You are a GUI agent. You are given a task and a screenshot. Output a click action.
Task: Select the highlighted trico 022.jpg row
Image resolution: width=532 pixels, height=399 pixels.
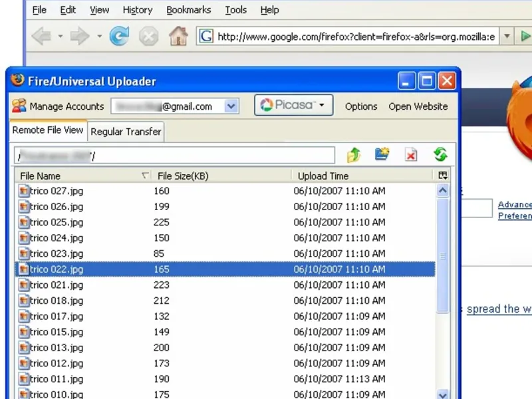point(225,269)
